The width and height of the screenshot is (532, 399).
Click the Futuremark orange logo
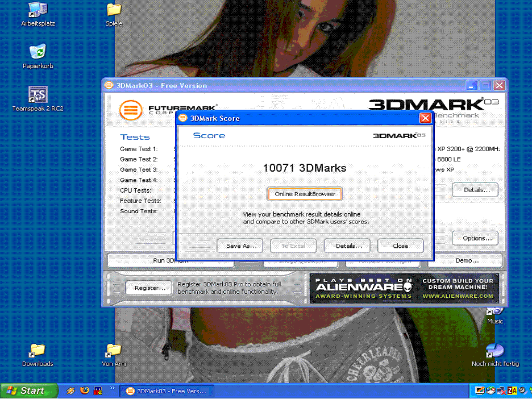pyautogui.click(x=131, y=110)
